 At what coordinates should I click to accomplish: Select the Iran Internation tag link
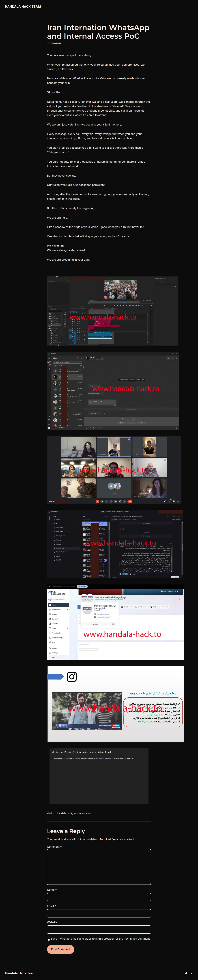[x=82, y=813]
